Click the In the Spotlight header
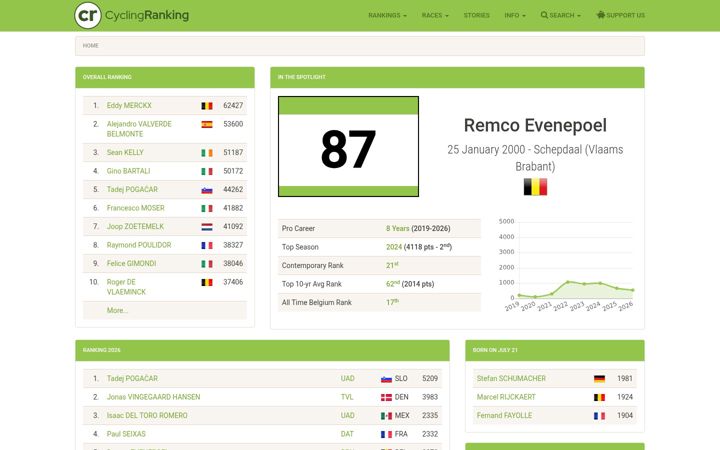The width and height of the screenshot is (720, 450). (457, 77)
